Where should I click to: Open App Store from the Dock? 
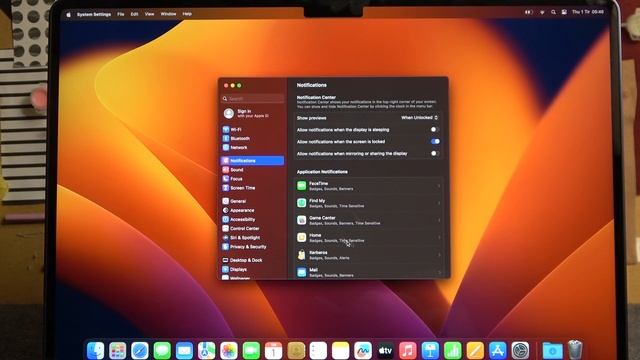point(497,350)
